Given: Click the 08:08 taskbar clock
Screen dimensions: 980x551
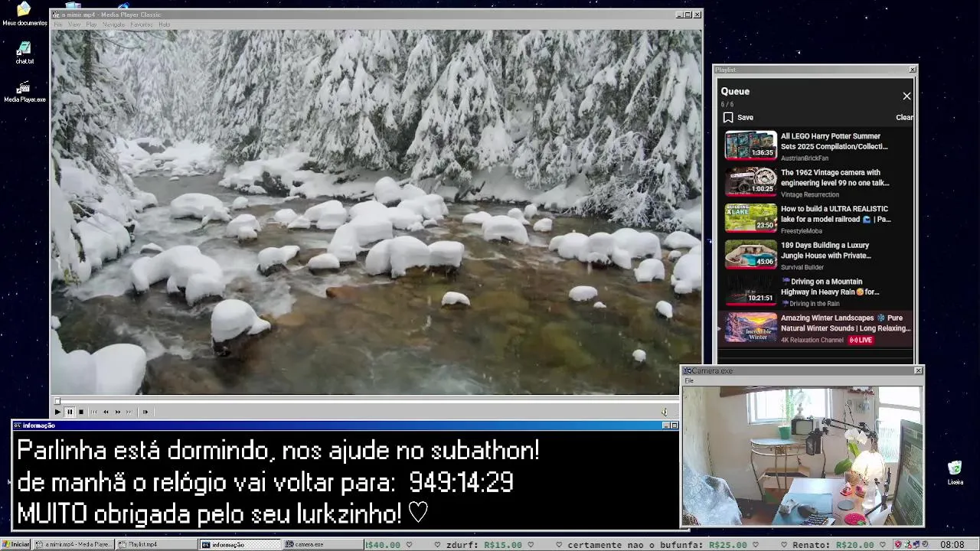Looking at the screenshot, I should point(952,545).
